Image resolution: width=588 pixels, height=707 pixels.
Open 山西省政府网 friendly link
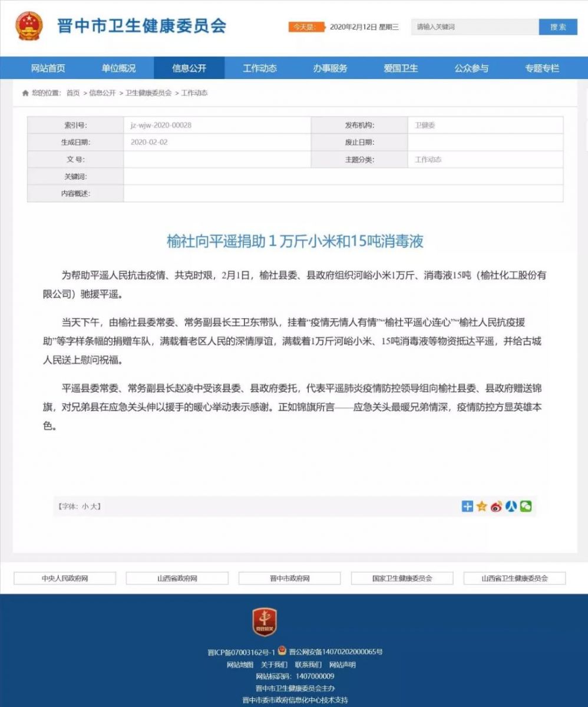pyautogui.click(x=177, y=579)
